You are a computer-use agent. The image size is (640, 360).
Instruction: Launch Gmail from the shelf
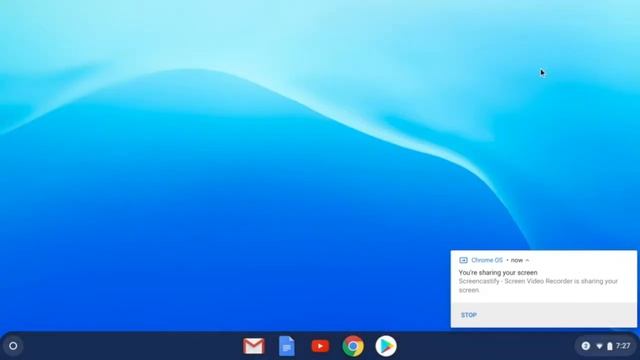tap(254, 346)
